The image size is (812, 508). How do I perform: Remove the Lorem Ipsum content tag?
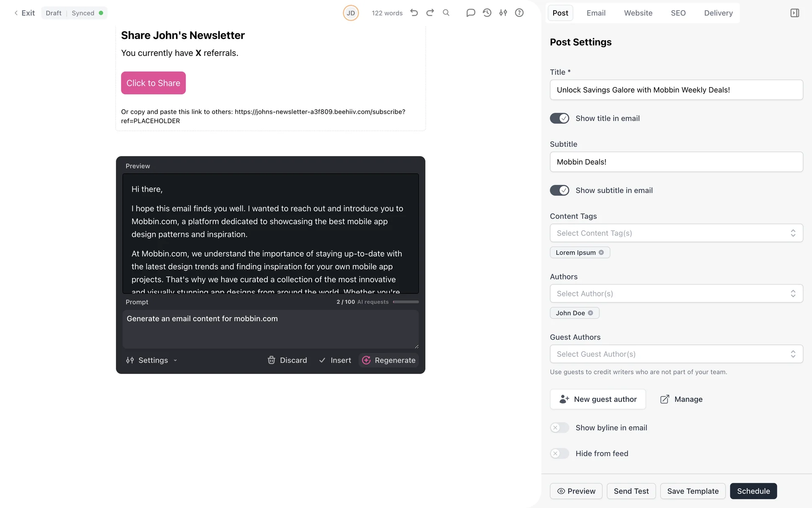point(601,253)
